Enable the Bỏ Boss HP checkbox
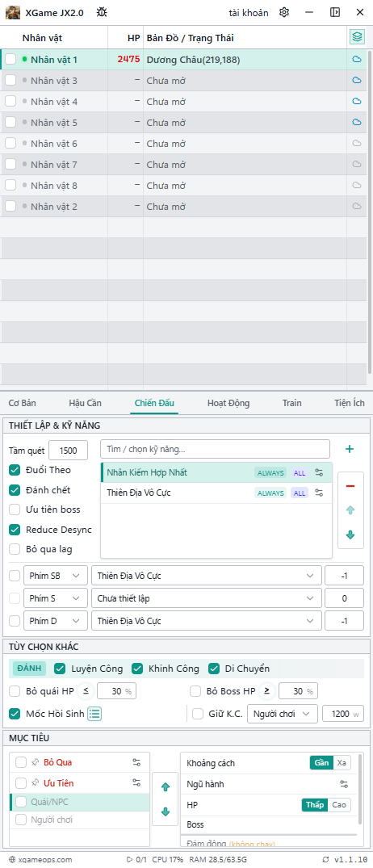This screenshot has height=868, width=373. pos(195,691)
